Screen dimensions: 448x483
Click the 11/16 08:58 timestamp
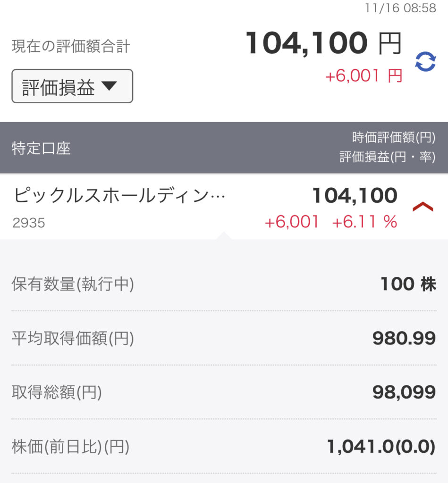pos(400,8)
